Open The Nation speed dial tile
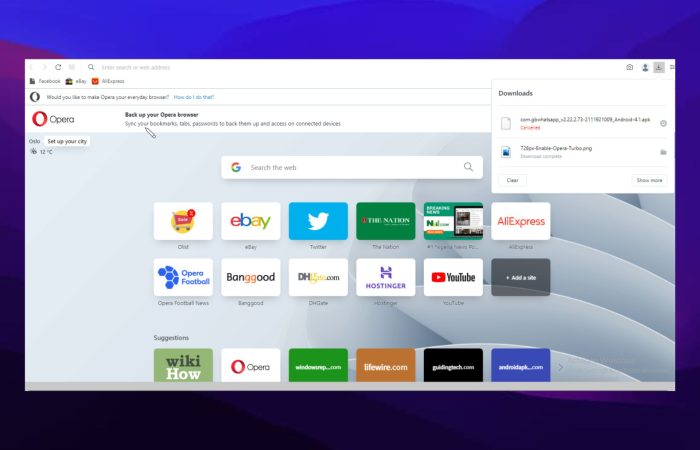The height and width of the screenshot is (450, 700). pos(386,221)
